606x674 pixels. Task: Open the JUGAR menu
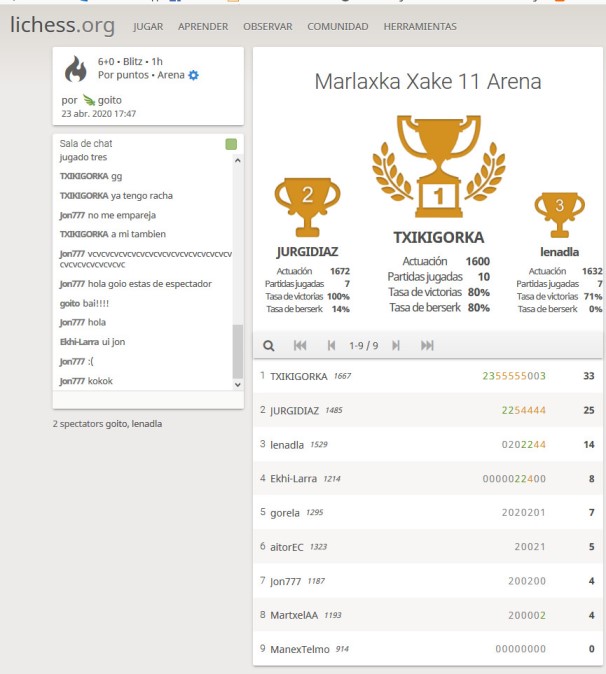click(148, 27)
